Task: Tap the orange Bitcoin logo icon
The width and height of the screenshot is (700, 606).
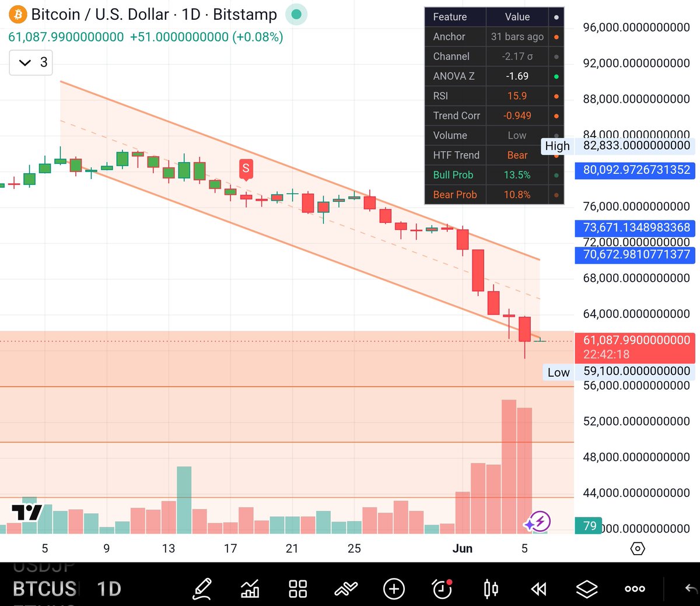Action: [x=17, y=14]
